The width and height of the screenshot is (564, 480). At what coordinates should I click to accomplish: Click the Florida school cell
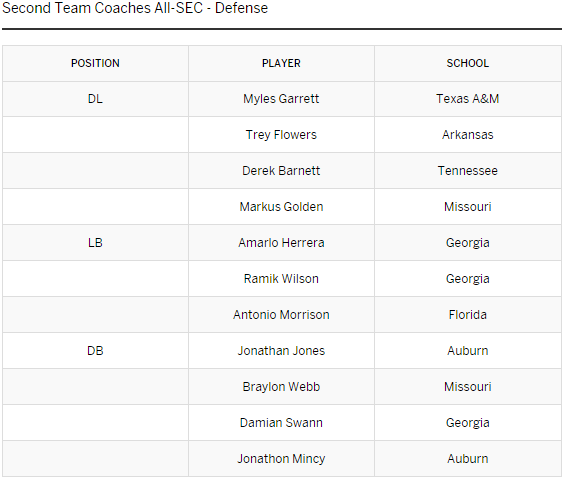[468, 315]
